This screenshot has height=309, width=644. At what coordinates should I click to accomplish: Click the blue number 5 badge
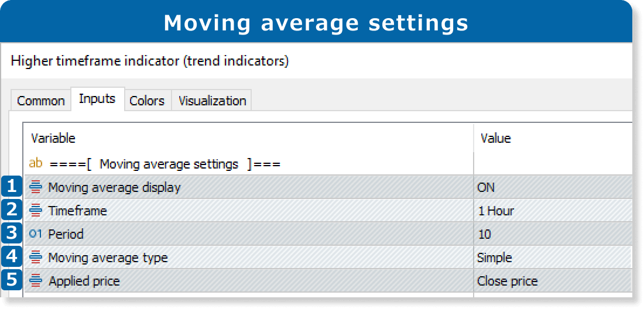click(x=12, y=280)
